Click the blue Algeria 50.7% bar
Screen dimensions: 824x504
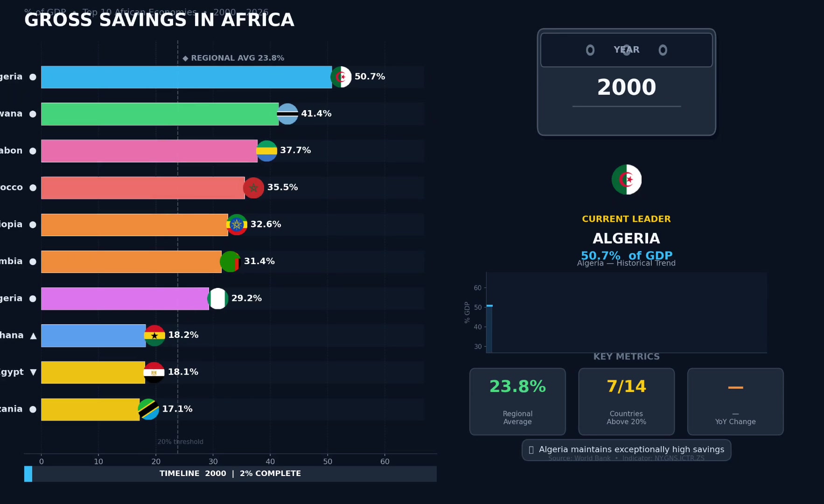187,77
